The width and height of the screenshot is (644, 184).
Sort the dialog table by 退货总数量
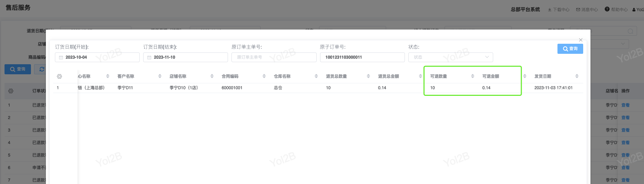tap(368, 76)
